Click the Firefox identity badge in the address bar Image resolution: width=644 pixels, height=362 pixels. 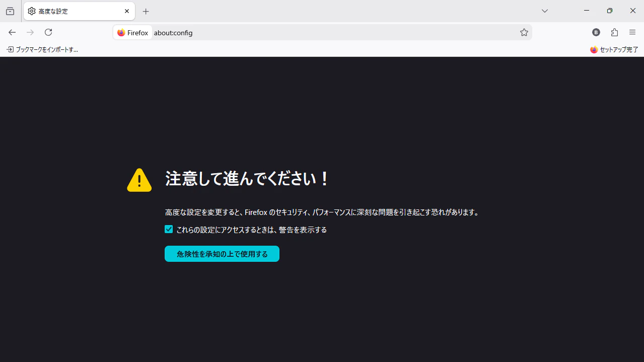click(133, 33)
